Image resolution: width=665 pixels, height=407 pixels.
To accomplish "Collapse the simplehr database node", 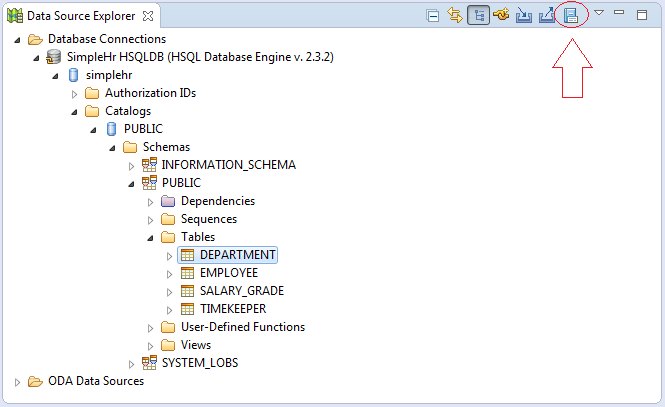I will pyautogui.click(x=55, y=76).
